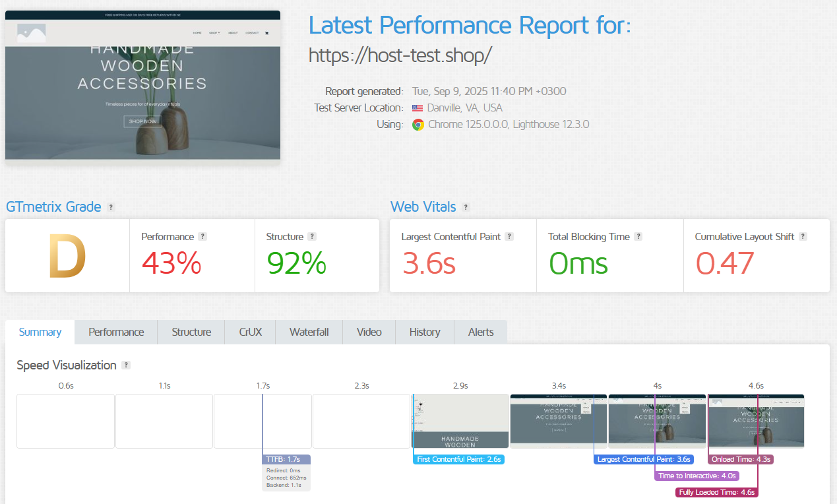The width and height of the screenshot is (837, 504).
Task: Click the US flag icon
Action: coord(418,108)
